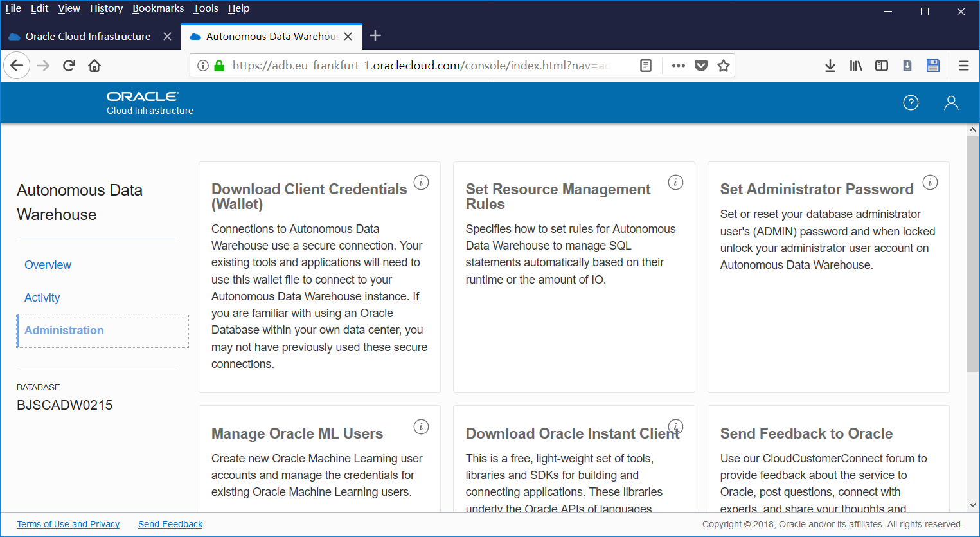The image size is (980, 537).
Task: Open the View menu
Action: coord(69,8)
